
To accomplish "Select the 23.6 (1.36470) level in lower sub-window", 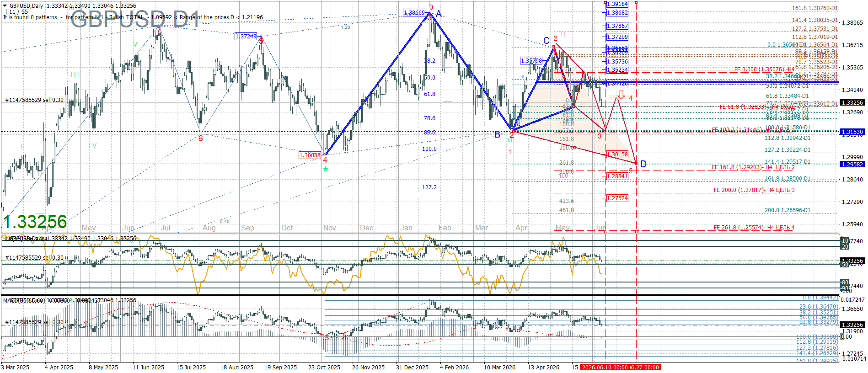I will click(x=819, y=307).
